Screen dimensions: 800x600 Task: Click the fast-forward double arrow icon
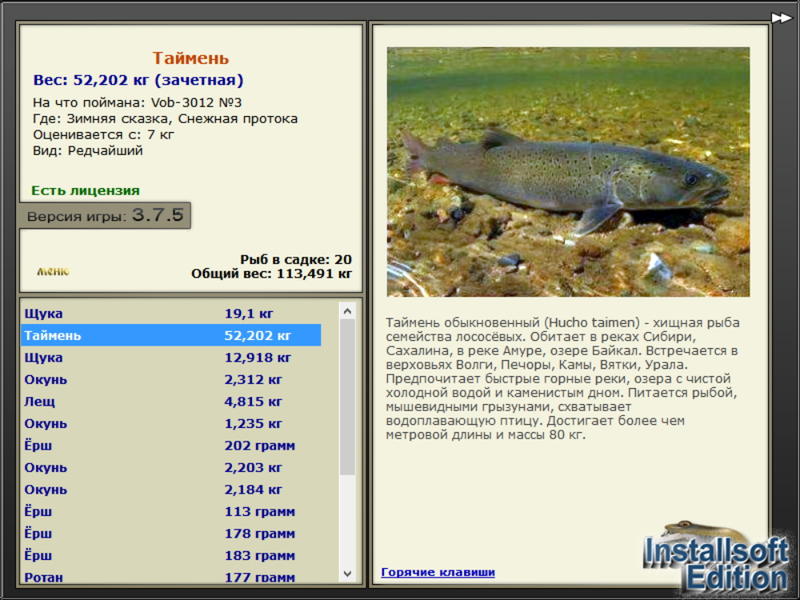pyautogui.click(x=781, y=18)
